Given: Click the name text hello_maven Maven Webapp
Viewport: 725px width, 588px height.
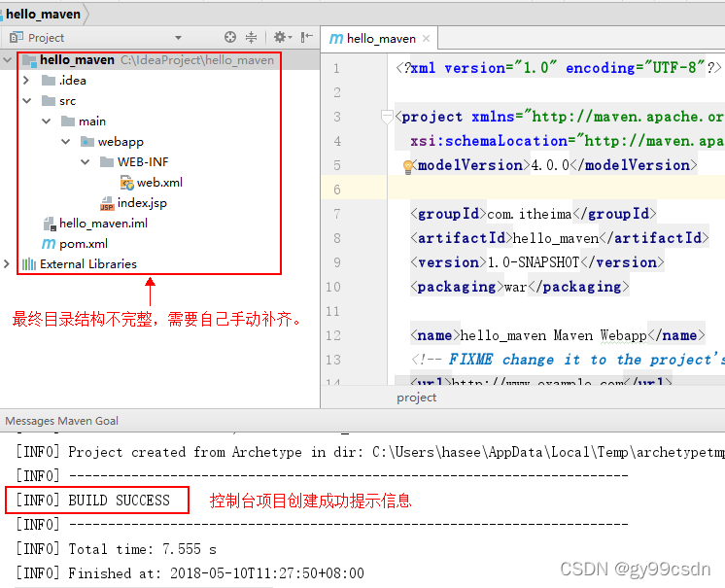Looking at the screenshot, I should (553, 335).
